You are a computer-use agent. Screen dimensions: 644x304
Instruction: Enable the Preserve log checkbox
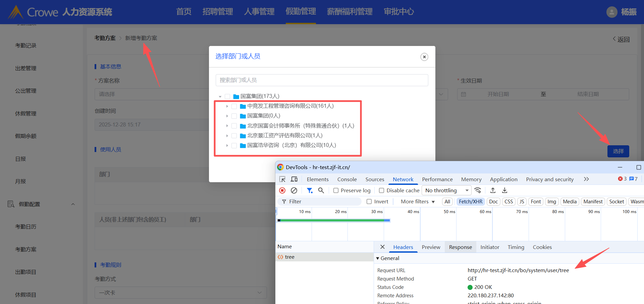pyautogui.click(x=336, y=191)
